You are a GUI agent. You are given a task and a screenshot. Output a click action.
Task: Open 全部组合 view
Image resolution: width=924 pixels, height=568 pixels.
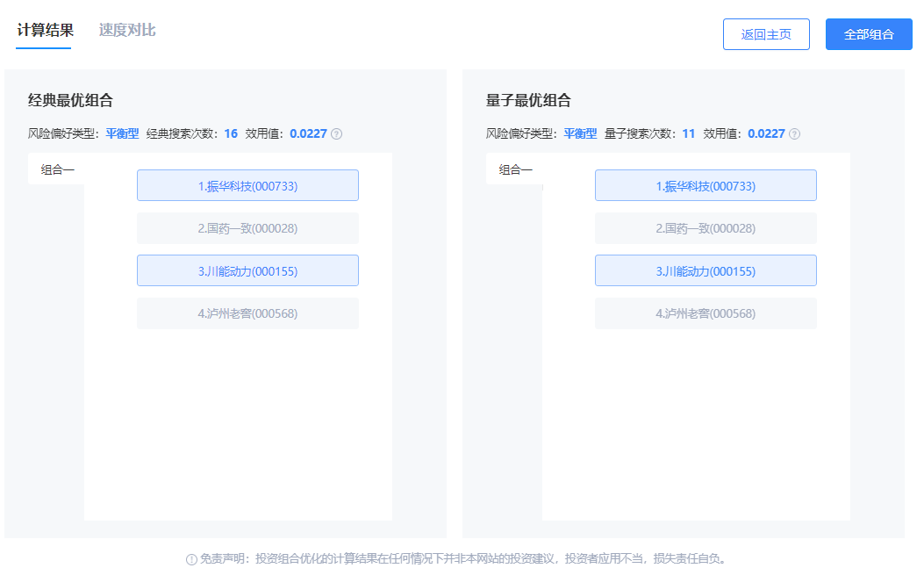click(x=868, y=33)
